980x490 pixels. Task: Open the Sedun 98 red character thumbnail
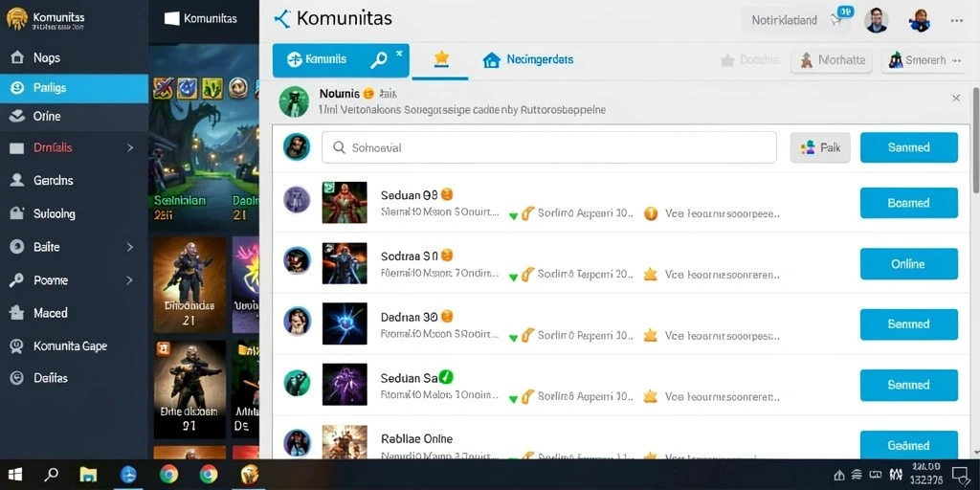click(345, 203)
